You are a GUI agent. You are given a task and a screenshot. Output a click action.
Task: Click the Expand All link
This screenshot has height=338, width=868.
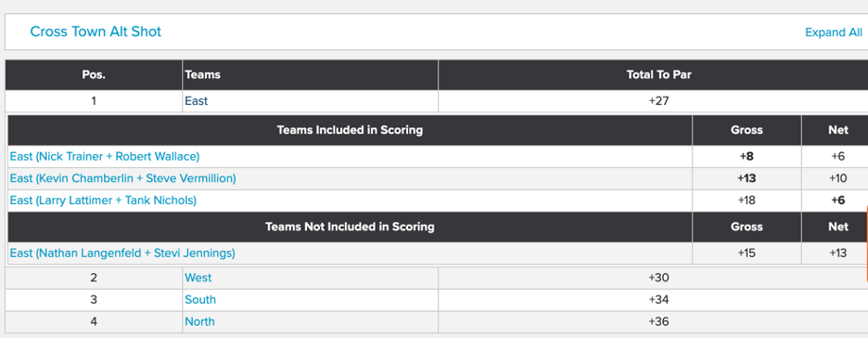(x=833, y=32)
